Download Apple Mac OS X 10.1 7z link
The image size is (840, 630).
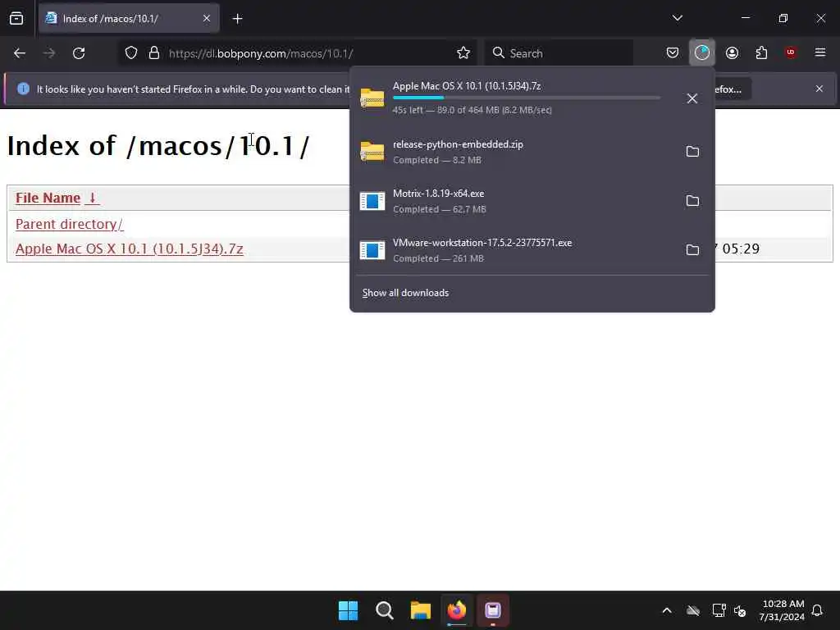click(129, 249)
